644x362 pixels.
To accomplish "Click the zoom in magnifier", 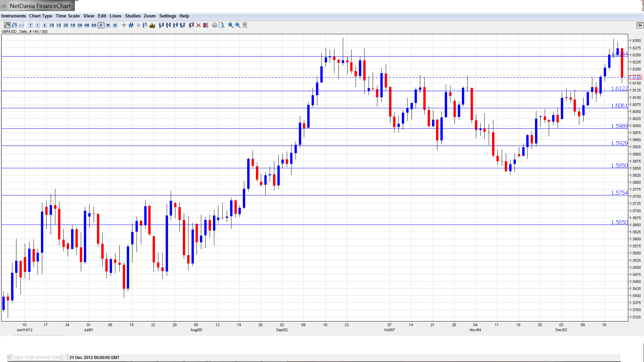I will tap(230, 25).
